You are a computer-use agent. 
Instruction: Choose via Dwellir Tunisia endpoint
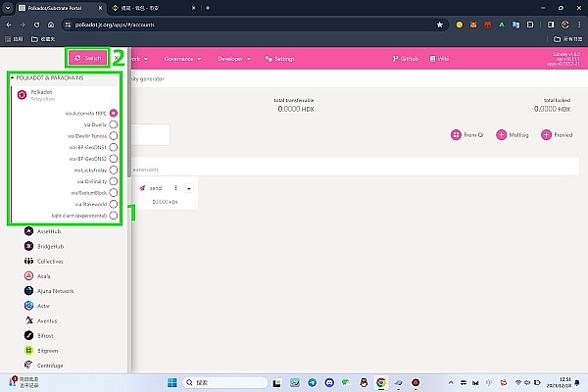[114, 136]
